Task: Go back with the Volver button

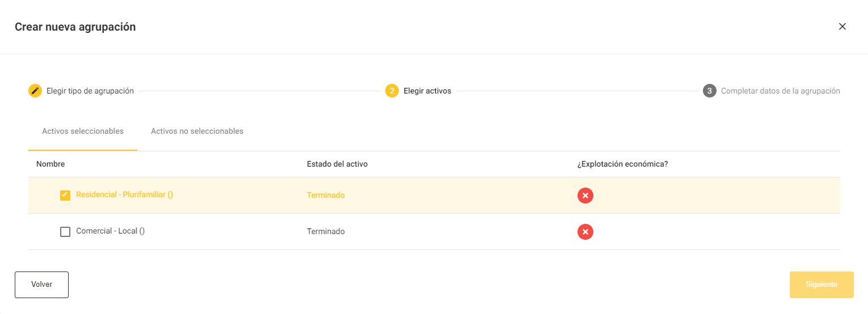Action: click(x=41, y=285)
